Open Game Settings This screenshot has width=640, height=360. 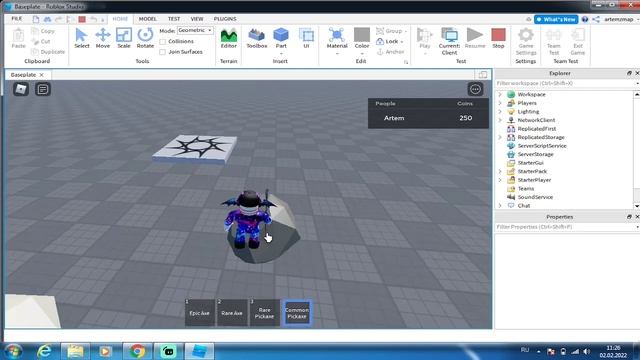[x=526, y=41]
